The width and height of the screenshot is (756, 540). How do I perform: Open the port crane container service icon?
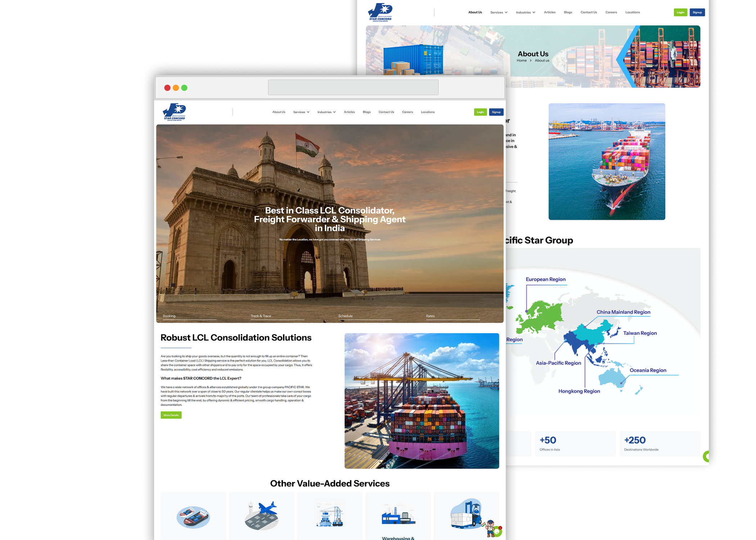coord(329,516)
